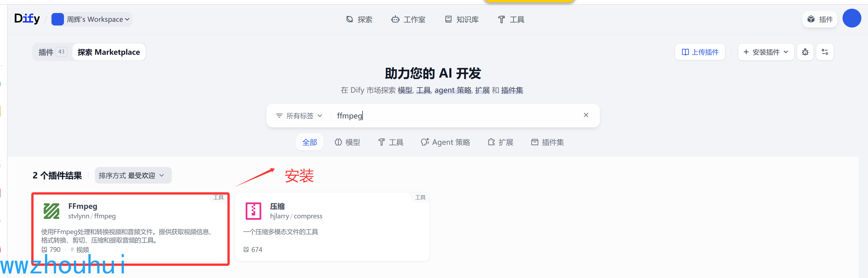Open the workspace switcher dropdown
Viewport: 868px width, 278px height.
pyautogui.click(x=92, y=19)
